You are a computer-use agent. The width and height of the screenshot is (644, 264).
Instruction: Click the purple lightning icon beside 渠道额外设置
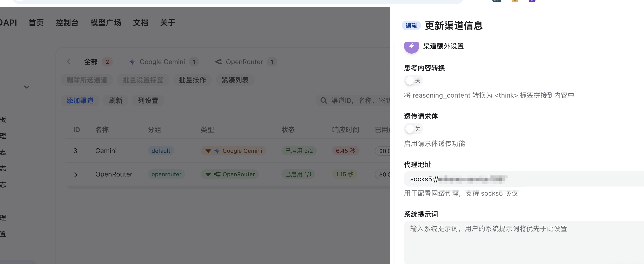click(x=411, y=46)
